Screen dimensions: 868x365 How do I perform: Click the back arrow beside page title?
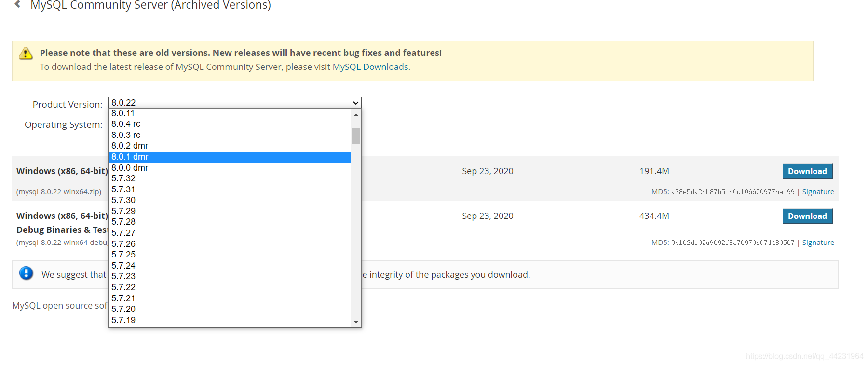click(18, 5)
